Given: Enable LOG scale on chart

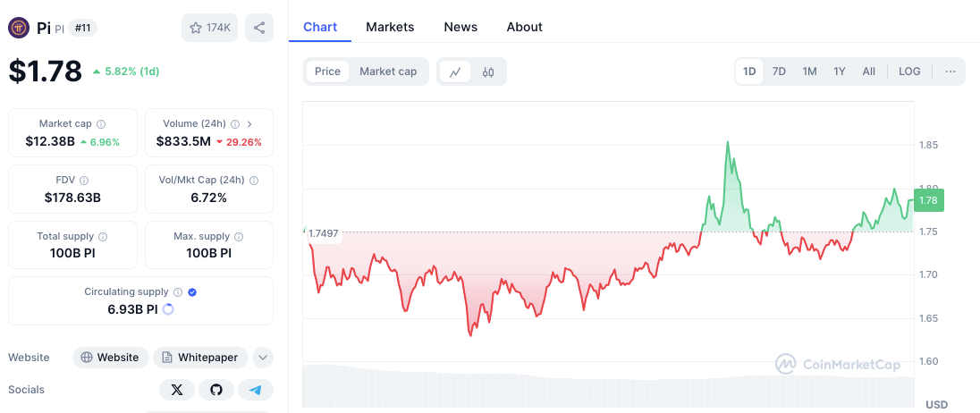Looking at the screenshot, I should click(x=909, y=72).
